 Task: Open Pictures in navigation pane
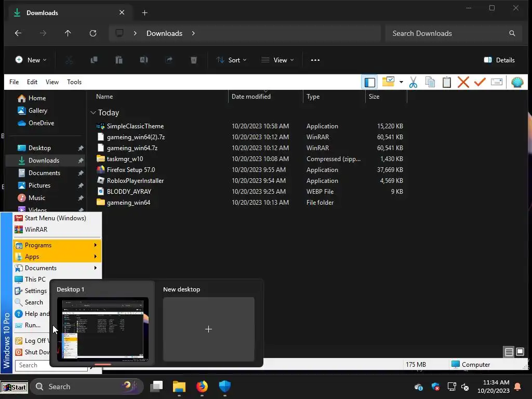click(39, 185)
